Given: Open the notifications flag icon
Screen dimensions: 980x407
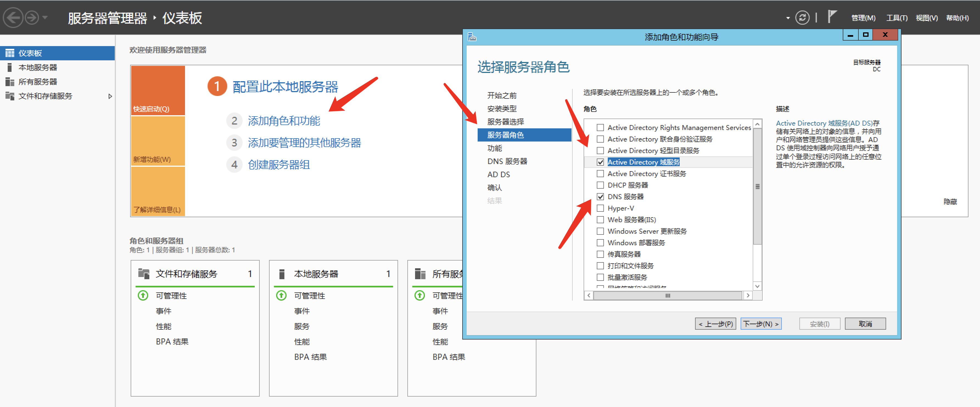Looking at the screenshot, I should (x=832, y=17).
